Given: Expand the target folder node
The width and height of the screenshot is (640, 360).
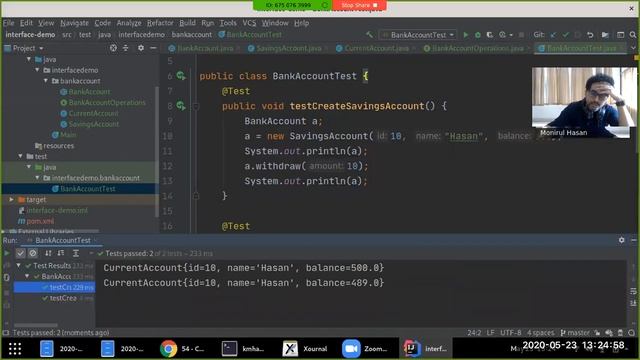Looking at the screenshot, I should (11, 200).
